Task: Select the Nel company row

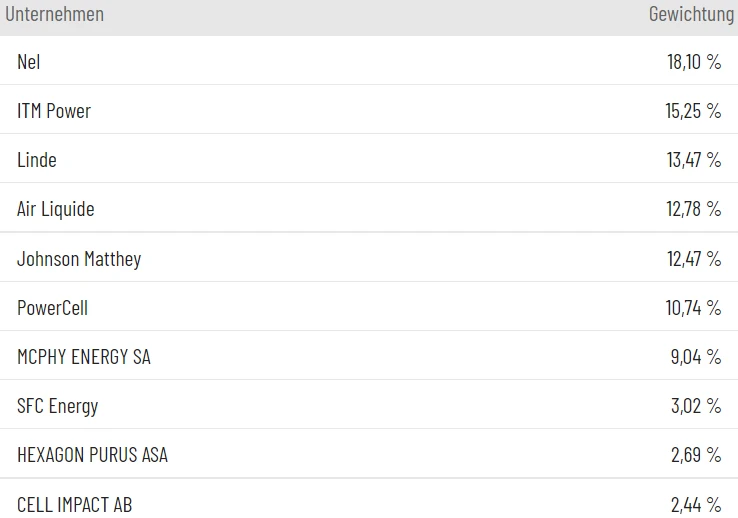Action: pyautogui.click(x=29, y=62)
